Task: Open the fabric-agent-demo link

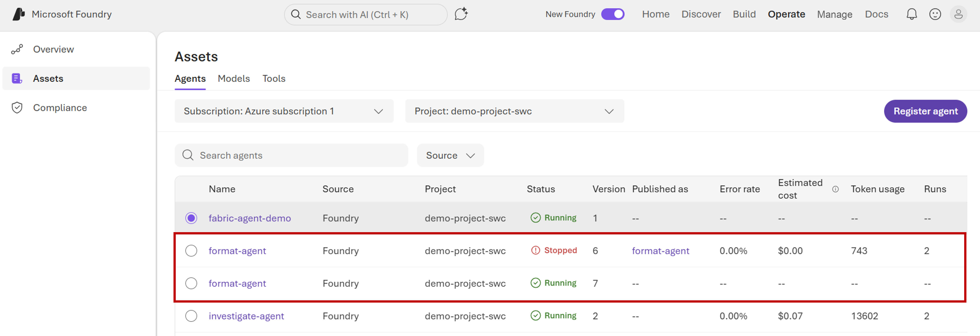Action: coord(249,218)
